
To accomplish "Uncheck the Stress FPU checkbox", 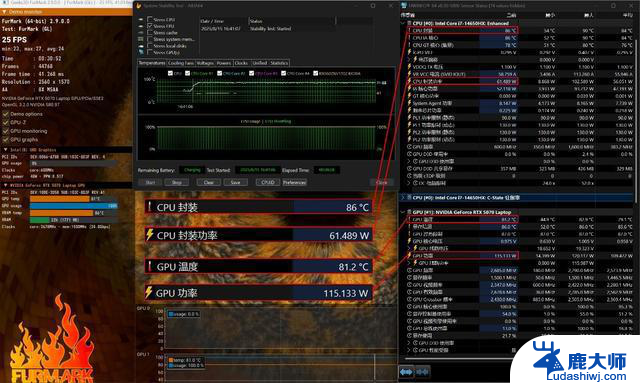I will click(x=150, y=26).
